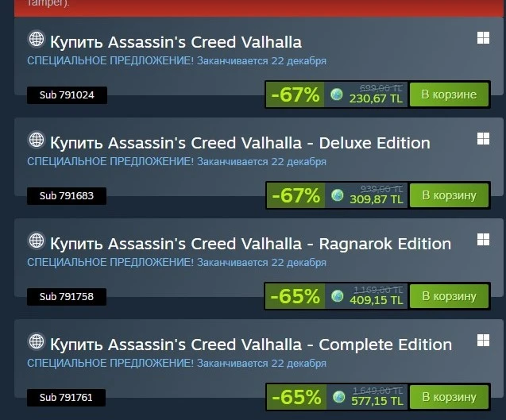Open Sub 791683 package link
The height and width of the screenshot is (420, 506).
67,196
